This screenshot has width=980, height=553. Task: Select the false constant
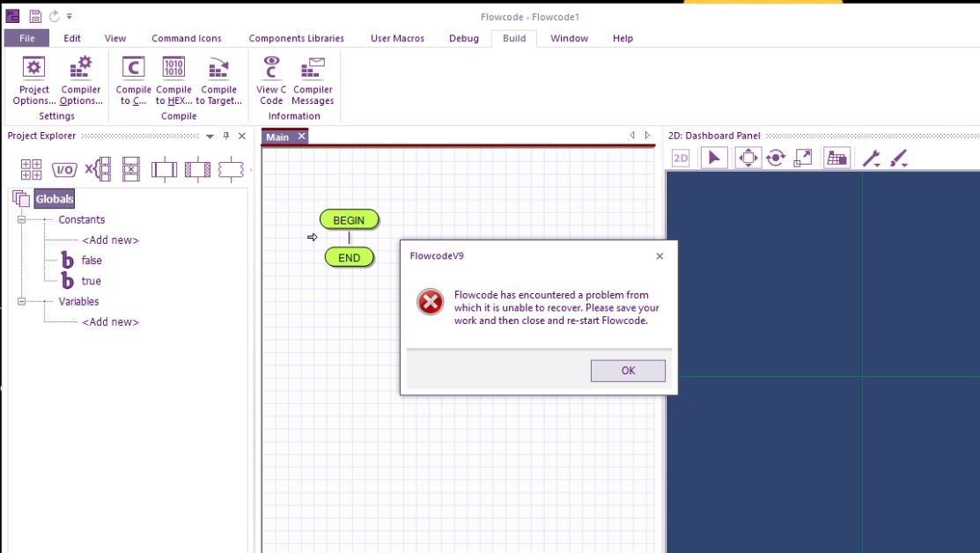coord(92,261)
